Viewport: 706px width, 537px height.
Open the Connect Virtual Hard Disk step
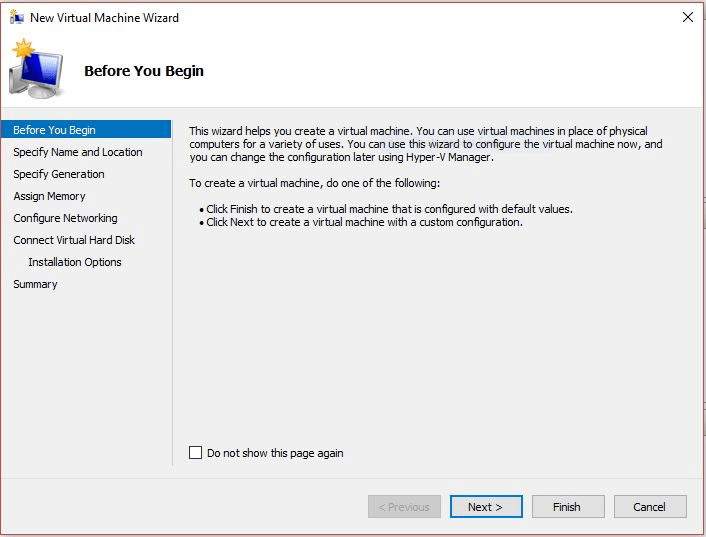74,240
